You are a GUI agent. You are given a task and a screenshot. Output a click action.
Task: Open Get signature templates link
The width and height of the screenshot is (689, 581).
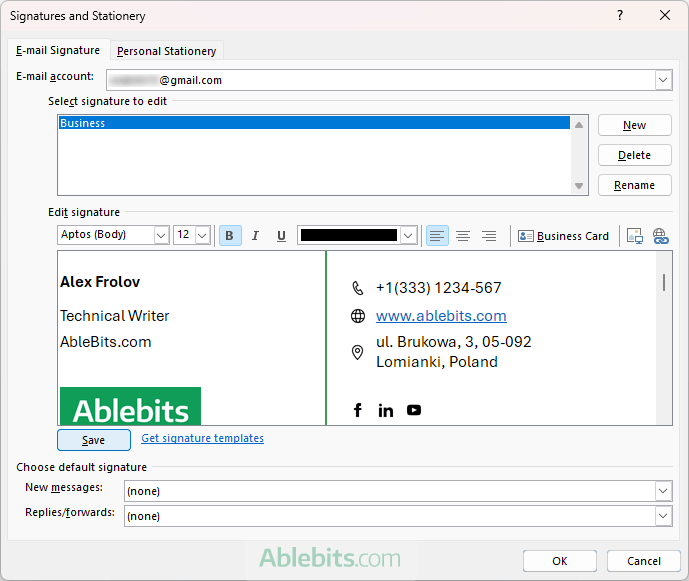click(202, 438)
